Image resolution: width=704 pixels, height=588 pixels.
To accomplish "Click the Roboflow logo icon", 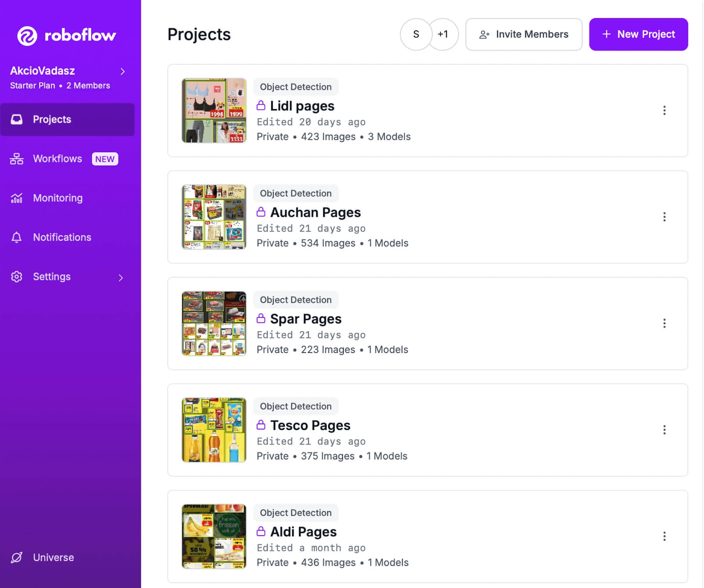I will pyautogui.click(x=27, y=36).
